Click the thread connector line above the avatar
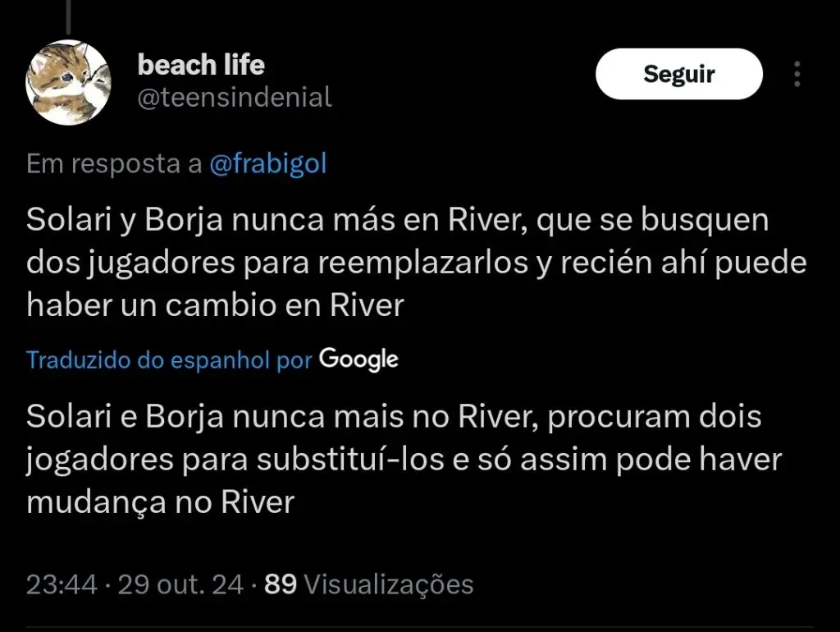This screenshot has height=632, width=840. [x=68, y=16]
